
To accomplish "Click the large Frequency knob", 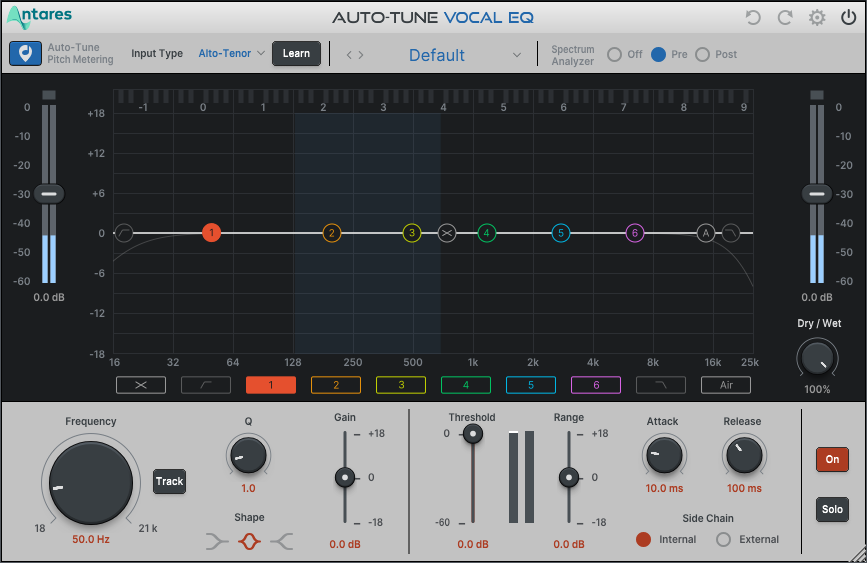I will point(91,483).
